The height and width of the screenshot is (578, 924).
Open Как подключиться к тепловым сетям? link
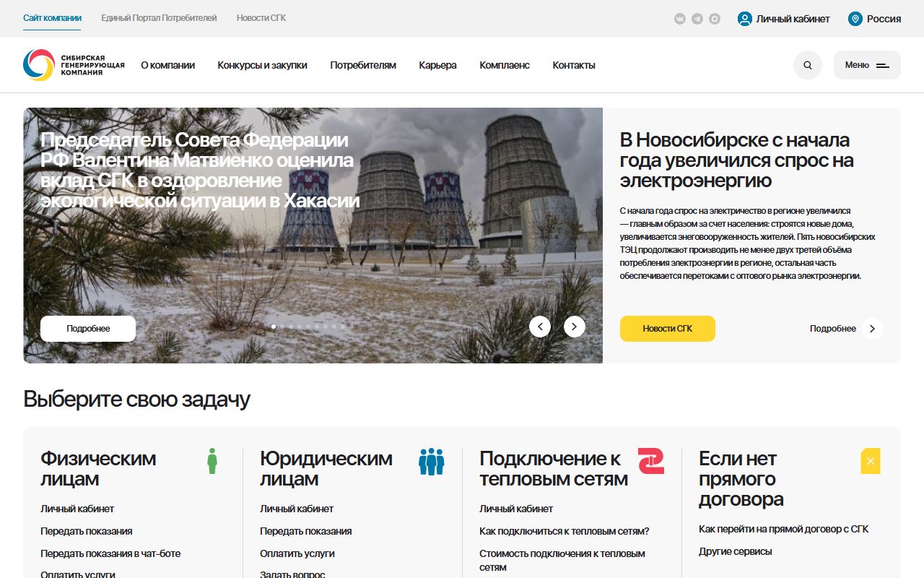pyautogui.click(x=565, y=531)
